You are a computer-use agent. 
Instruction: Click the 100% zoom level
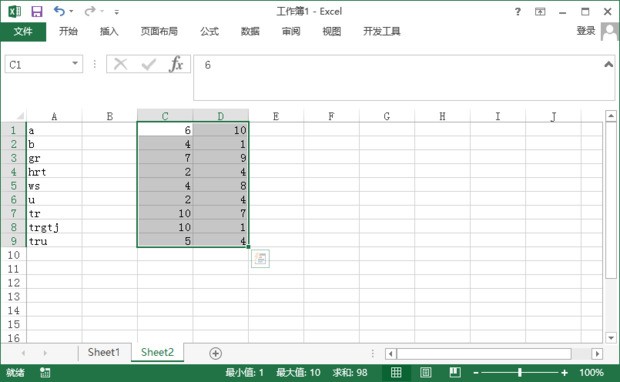point(592,373)
